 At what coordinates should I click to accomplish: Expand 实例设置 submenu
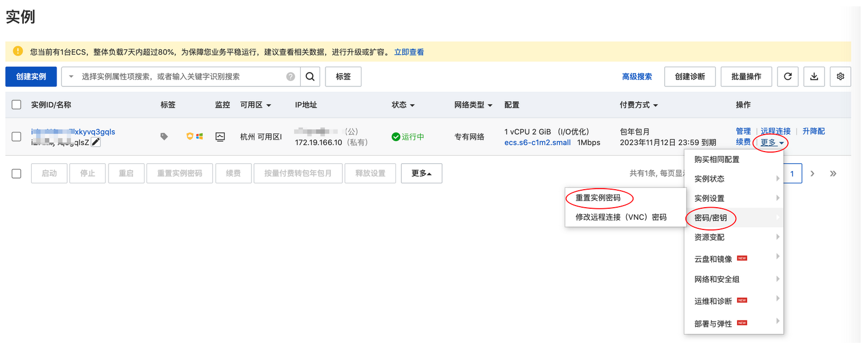[734, 198]
